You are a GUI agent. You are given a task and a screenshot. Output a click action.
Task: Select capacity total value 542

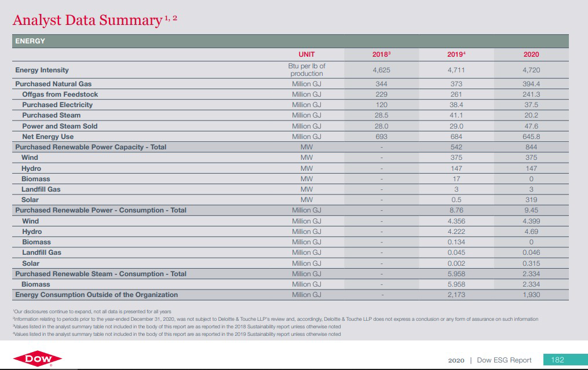tap(456, 147)
